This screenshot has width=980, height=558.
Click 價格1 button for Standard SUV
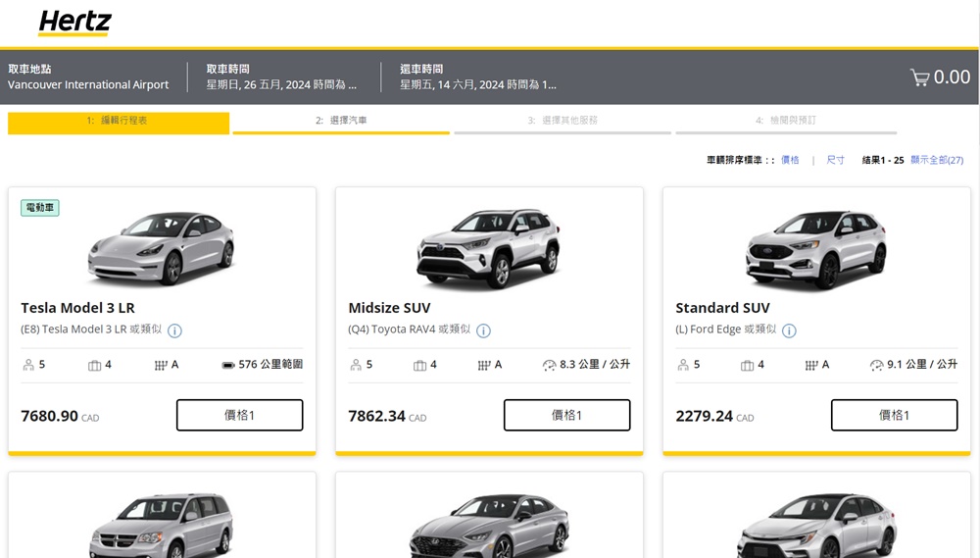point(894,415)
